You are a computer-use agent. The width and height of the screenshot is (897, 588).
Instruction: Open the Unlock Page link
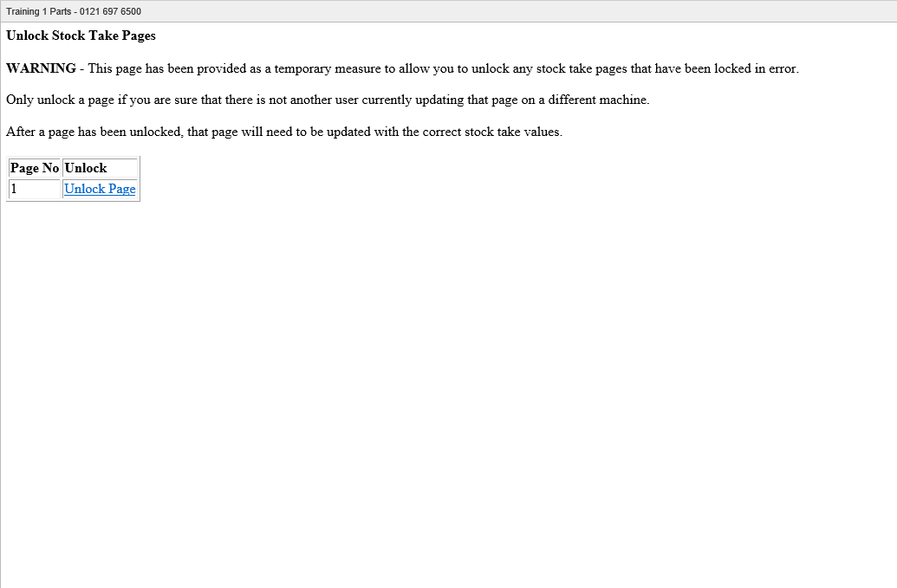click(100, 189)
